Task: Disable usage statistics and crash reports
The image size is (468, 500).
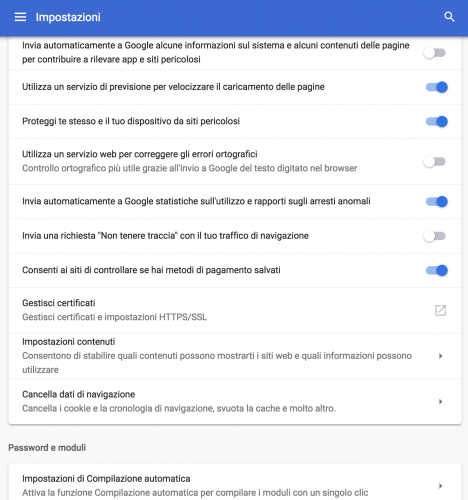Action: (436, 202)
